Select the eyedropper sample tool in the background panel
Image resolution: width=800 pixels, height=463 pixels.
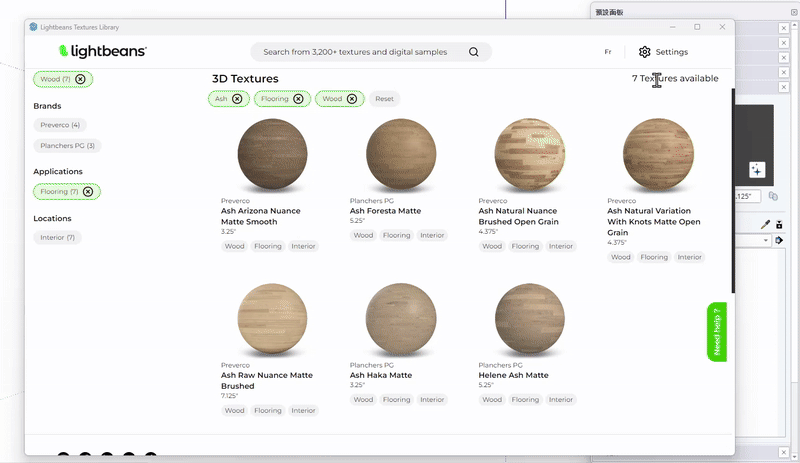coord(765,224)
